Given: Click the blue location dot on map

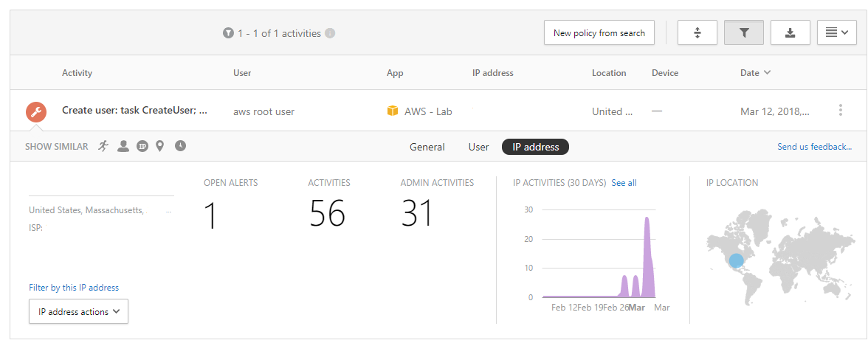Looking at the screenshot, I should 737,260.
